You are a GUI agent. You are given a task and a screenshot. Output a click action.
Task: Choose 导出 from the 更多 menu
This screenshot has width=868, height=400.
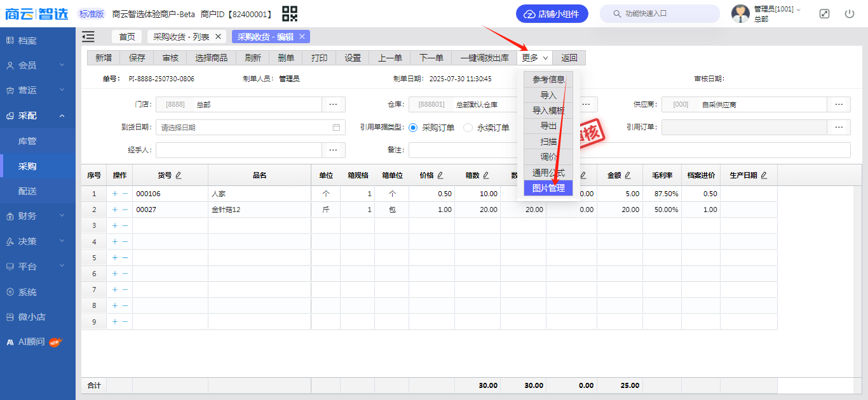pyautogui.click(x=548, y=126)
